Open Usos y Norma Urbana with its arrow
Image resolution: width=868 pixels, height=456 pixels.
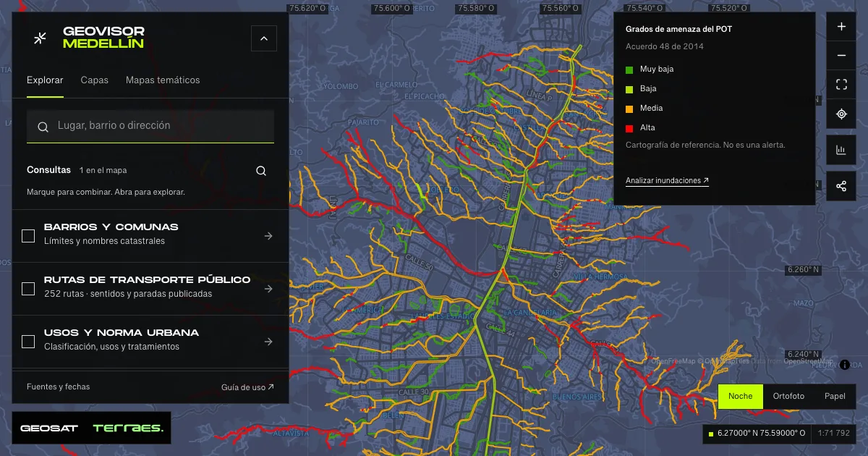[268, 342]
